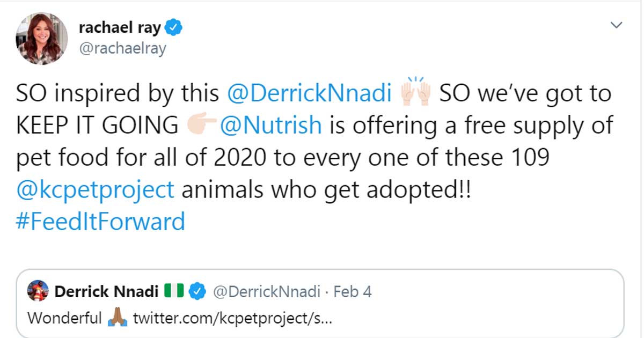
Task: Open the @DerrickNnadi mention in tweet text
Action: [309, 93]
